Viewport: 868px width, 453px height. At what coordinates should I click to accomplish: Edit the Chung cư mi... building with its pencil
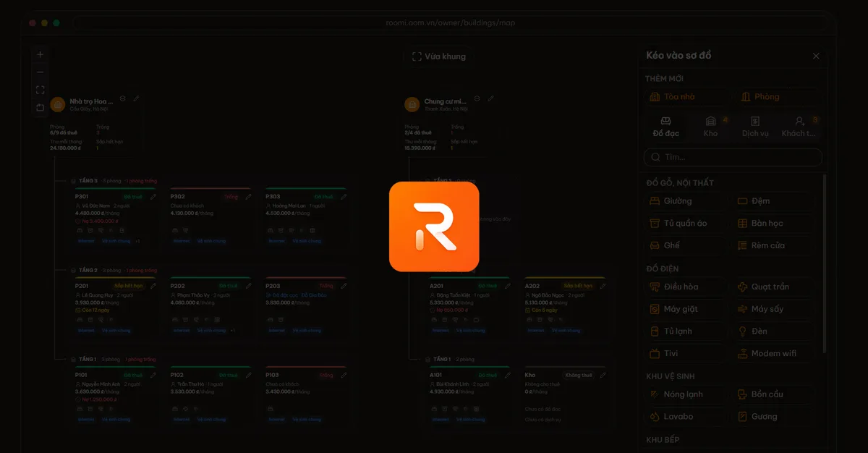(490, 98)
